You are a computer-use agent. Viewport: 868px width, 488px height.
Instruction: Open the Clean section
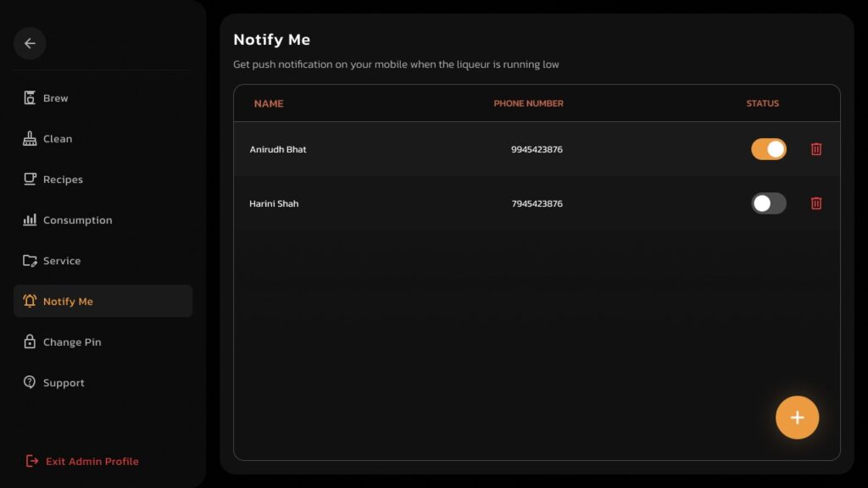(57, 139)
